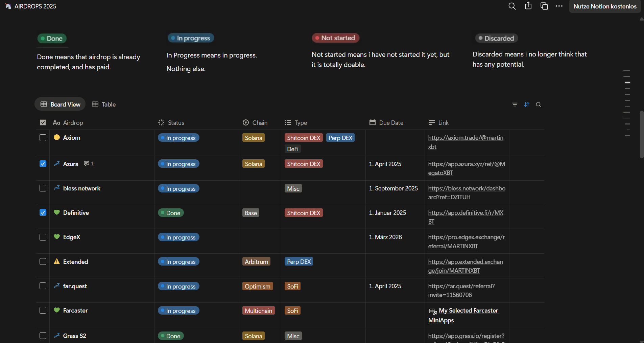This screenshot has height=343, width=644.
Task: Click bless network's zZ icon
Action: coord(57,188)
